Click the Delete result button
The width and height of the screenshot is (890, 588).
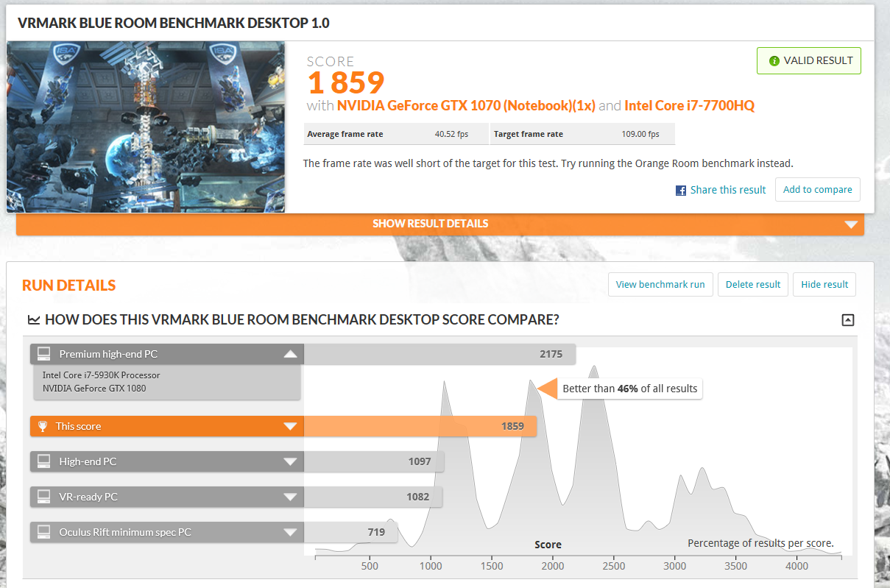[x=753, y=285]
